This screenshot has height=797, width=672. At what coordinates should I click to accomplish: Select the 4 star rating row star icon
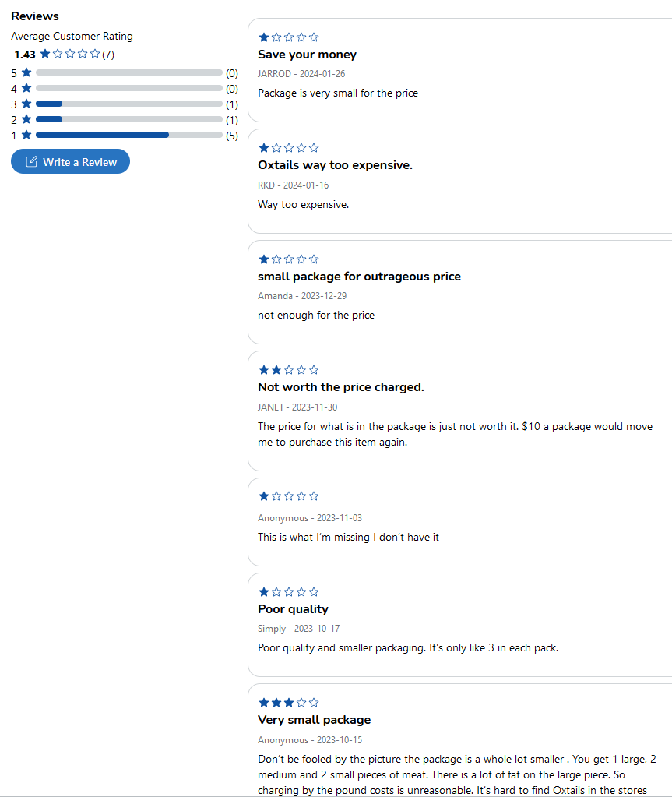(27, 89)
